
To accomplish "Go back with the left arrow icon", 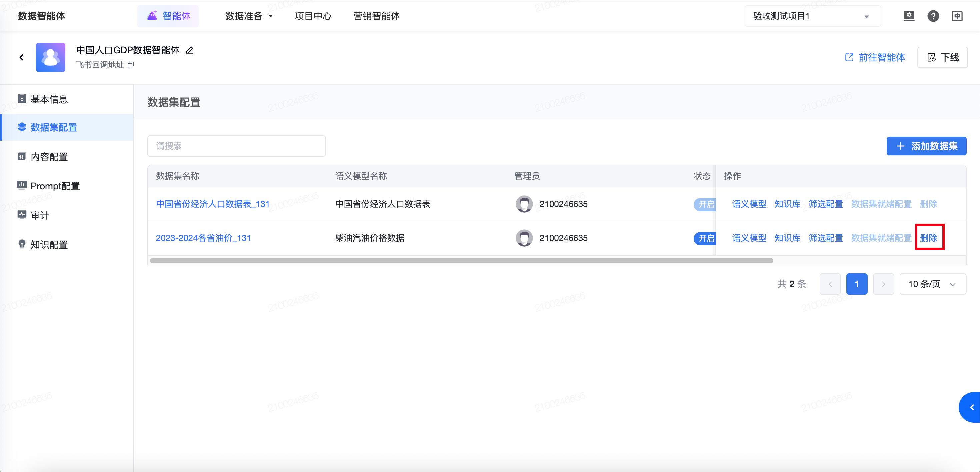I will (21, 57).
